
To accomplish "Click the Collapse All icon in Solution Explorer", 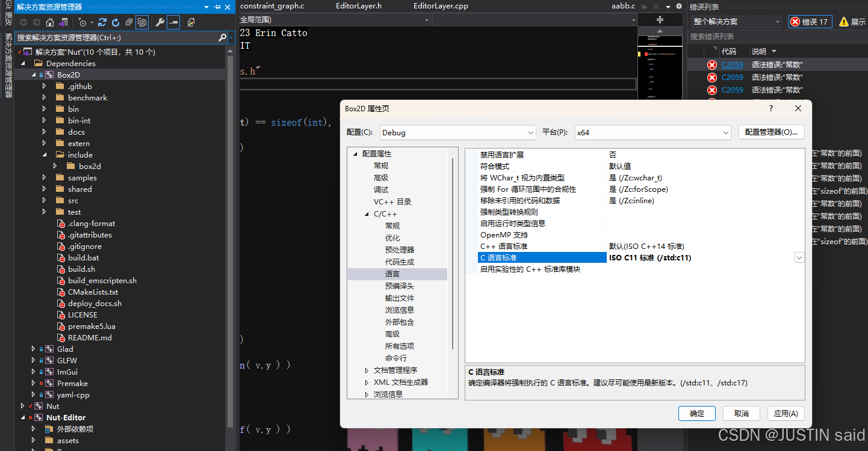I will pyautogui.click(x=129, y=22).
